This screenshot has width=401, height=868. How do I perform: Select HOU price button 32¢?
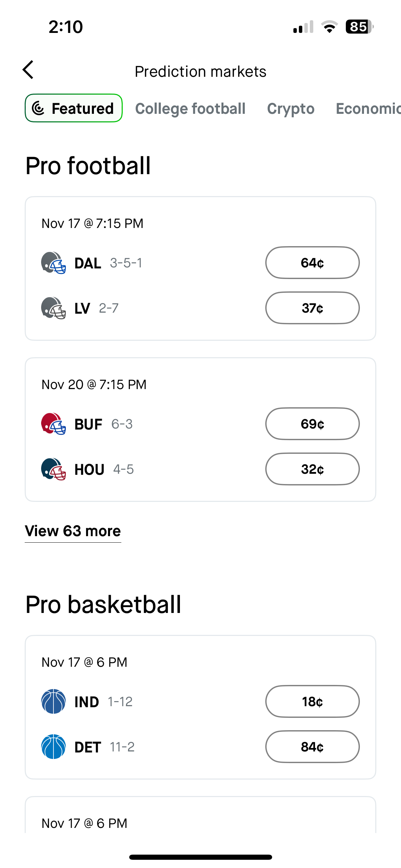click(312, 469)
